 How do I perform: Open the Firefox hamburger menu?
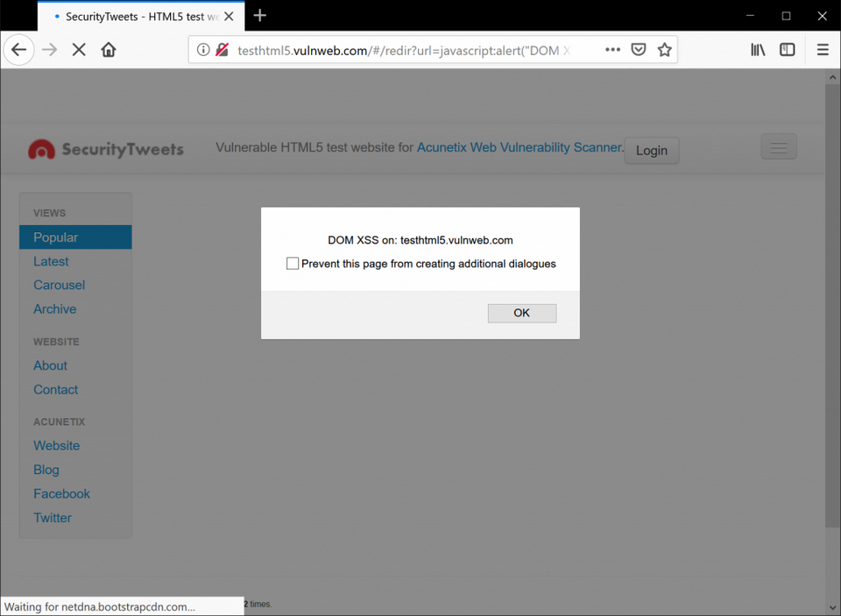pyautogui.click(x=822, y=49)
